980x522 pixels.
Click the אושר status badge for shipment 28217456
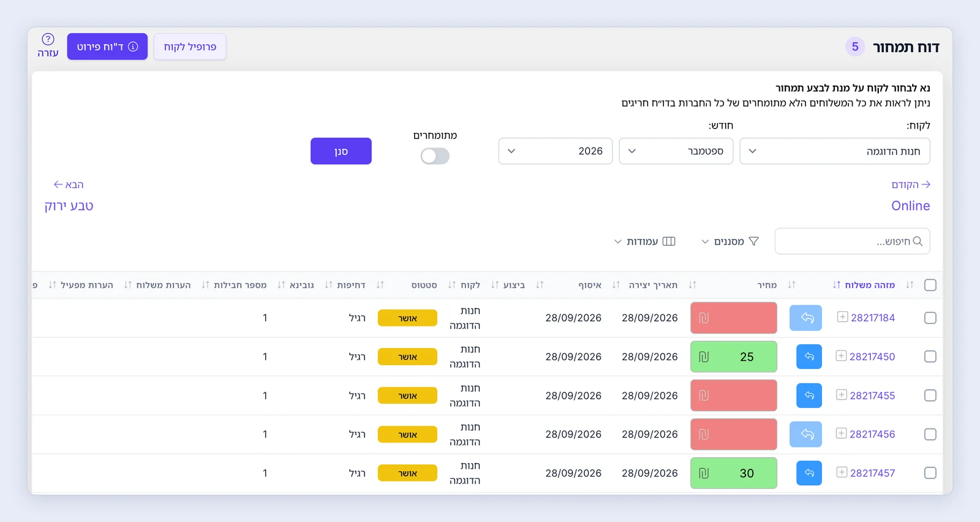(x=407, y=434)
